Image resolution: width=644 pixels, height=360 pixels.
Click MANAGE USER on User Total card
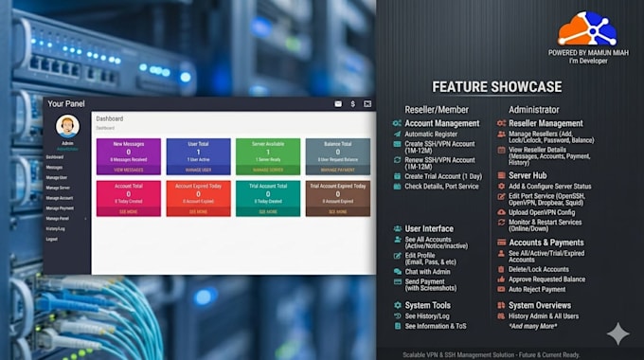coord(198,171)
